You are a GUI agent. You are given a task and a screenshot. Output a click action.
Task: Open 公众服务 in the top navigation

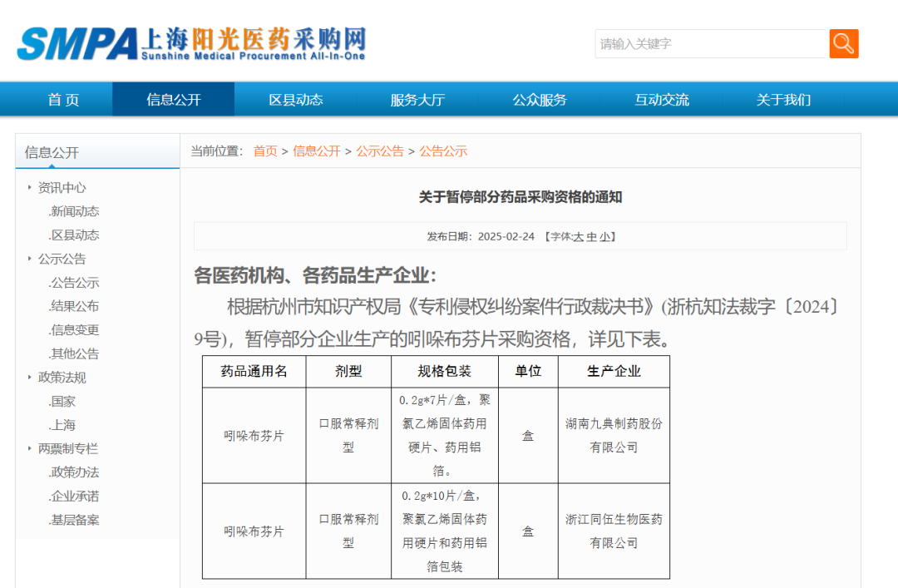pyautogui.click(x=540, y=100)
